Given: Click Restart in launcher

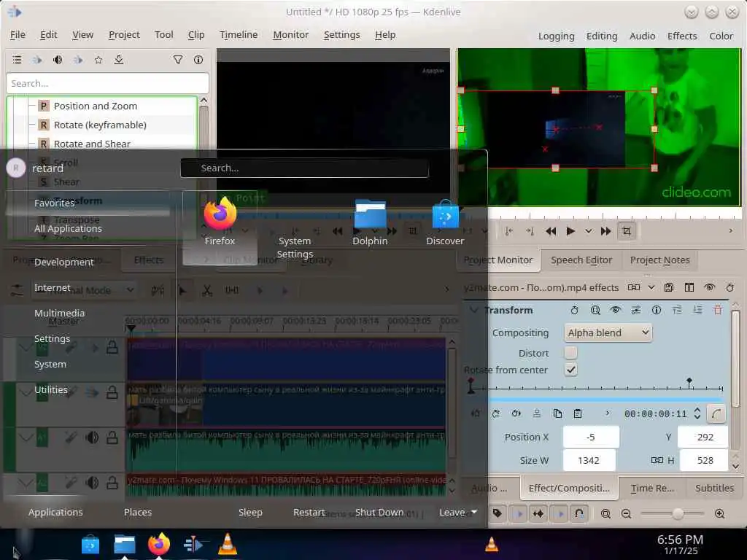Looking at the screenshot, I should tap(309, 512).
